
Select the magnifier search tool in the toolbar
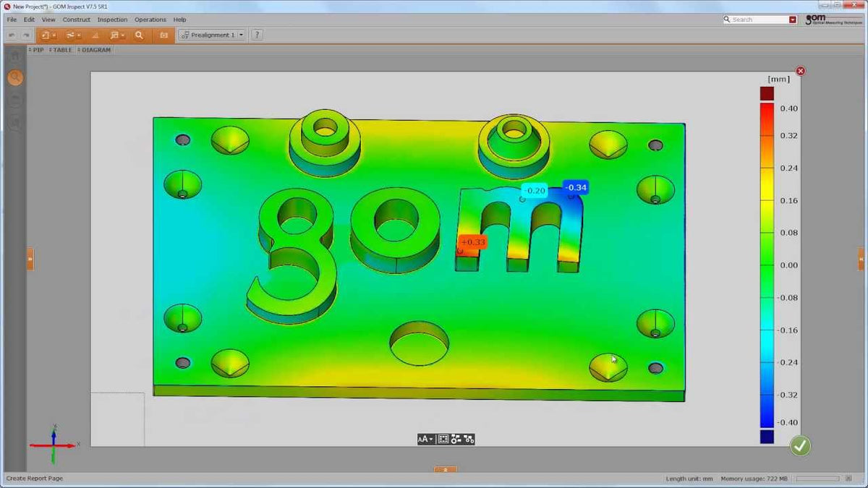coord(138,34)
